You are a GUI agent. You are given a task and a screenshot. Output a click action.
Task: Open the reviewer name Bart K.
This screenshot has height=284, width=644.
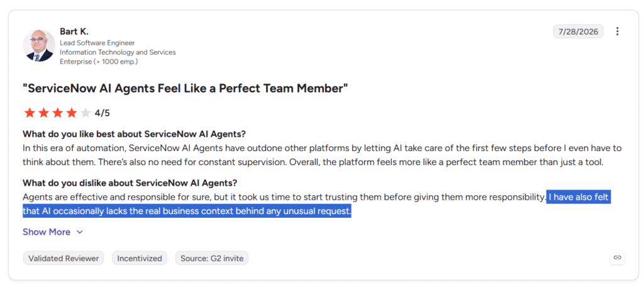pyautogui.click(x=74, y=31)
